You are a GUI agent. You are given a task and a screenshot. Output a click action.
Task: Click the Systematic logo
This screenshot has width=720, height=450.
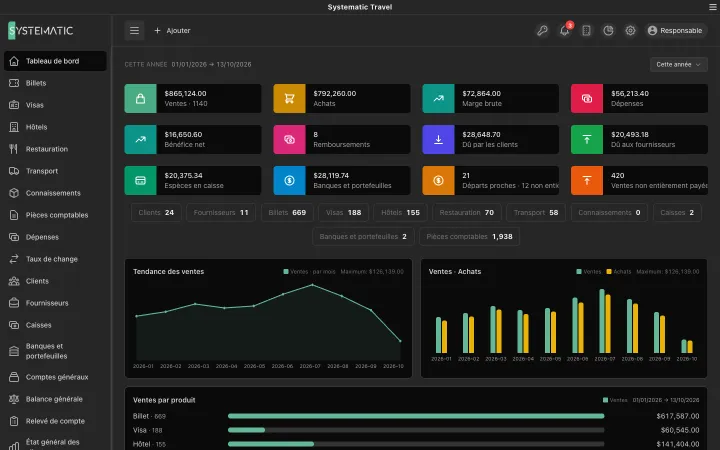[x=40, y=31]
